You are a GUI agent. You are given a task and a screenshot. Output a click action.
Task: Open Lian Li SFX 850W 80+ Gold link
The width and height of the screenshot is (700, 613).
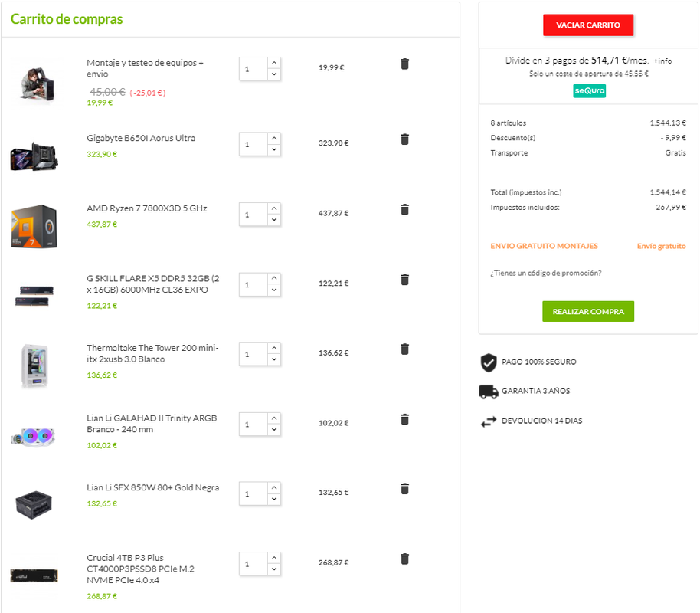click(x=153, y=487)
